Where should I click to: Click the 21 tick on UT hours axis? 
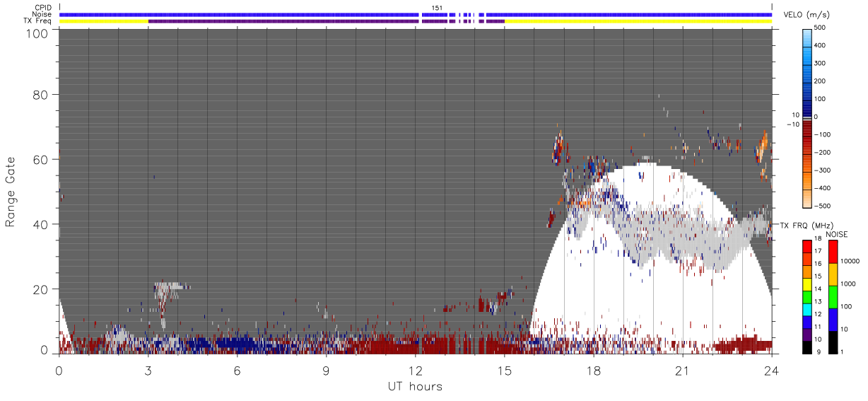683,371
